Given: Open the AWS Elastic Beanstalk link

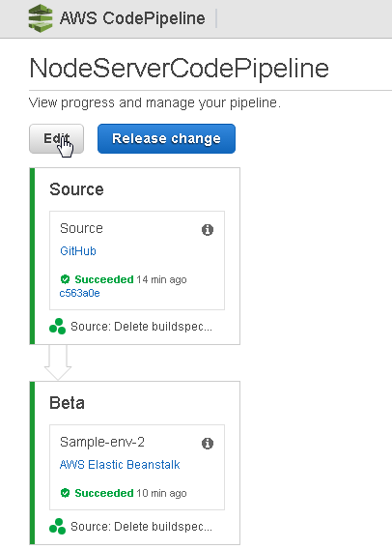Looking at the screenshot, I should (x=120, y=465).
